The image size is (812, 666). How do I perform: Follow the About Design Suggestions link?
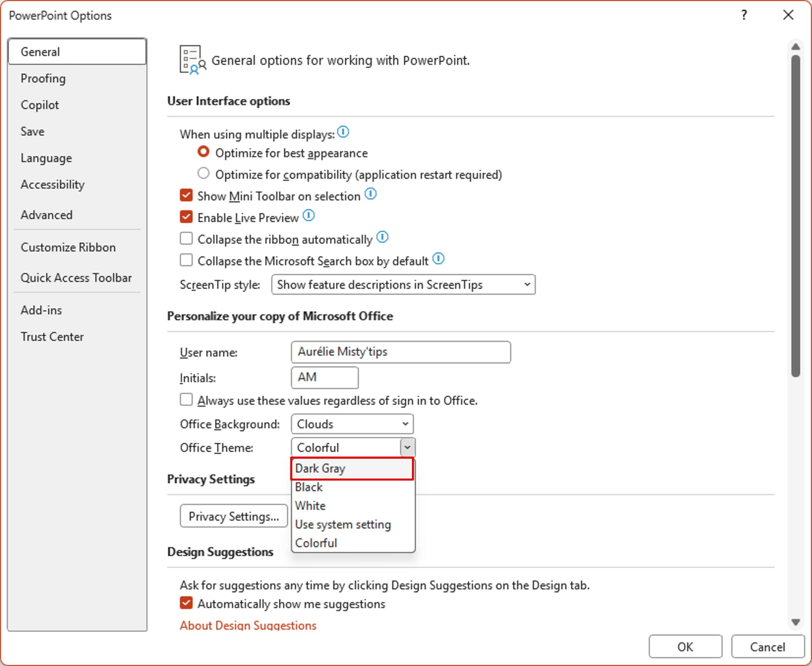coord(248,625)
